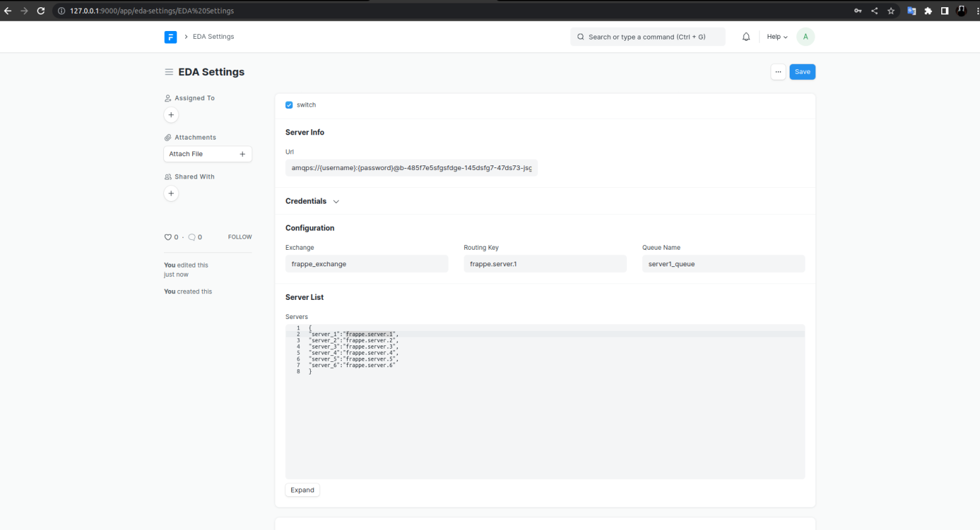Click the 'You edited this' timeline entry
Viewport: 980px width, 530px height.
pos(186,270)
